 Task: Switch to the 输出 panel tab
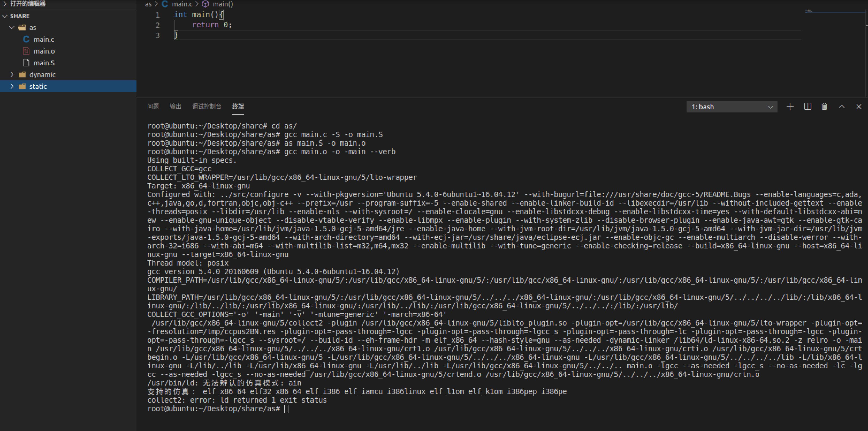click(x=176, y=107)
